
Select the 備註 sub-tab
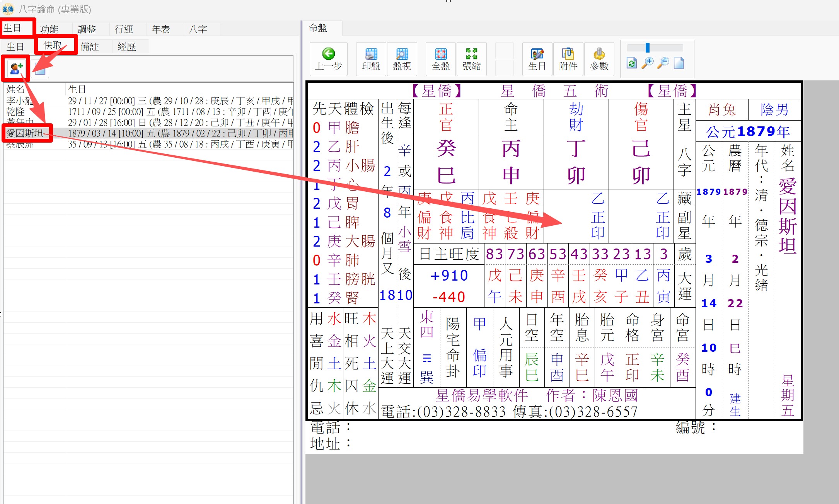click(x=90, y=47)
